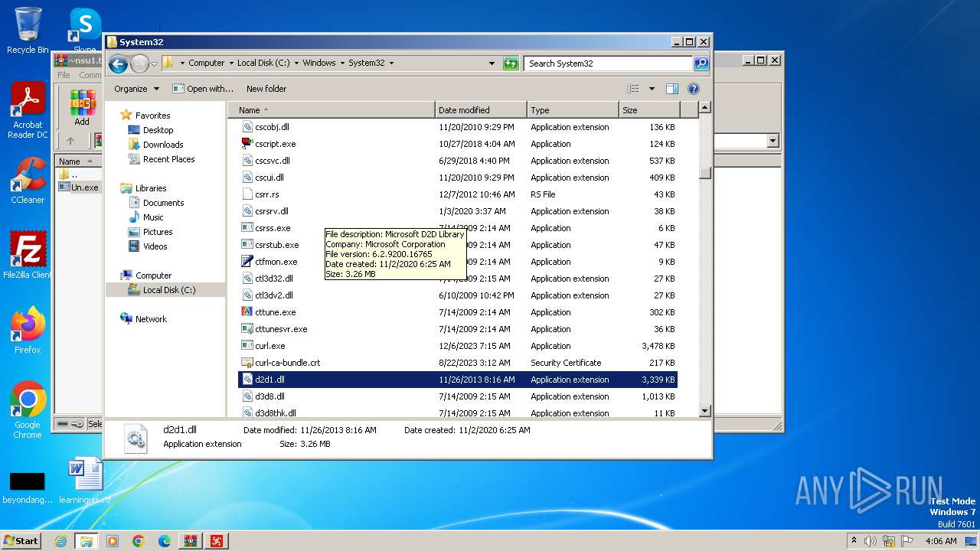Open the recent pages dropdown beside the nav arrows
980x551 pixels.
[x=154, y=64]
